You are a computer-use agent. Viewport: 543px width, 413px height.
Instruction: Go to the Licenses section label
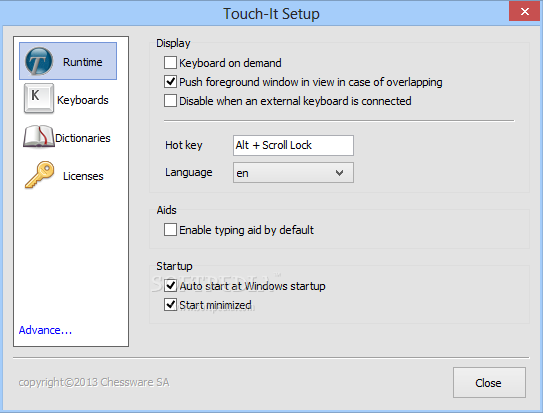tap(83, 176)
